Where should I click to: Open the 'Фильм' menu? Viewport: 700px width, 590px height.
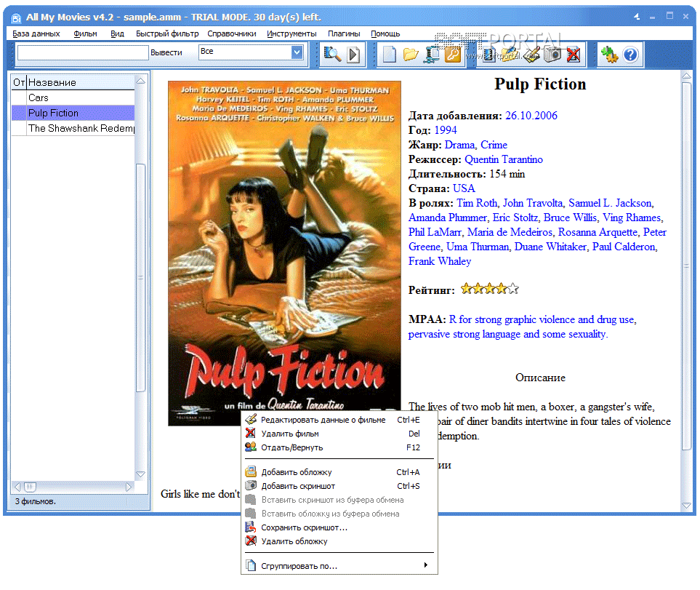click(85, 33)
